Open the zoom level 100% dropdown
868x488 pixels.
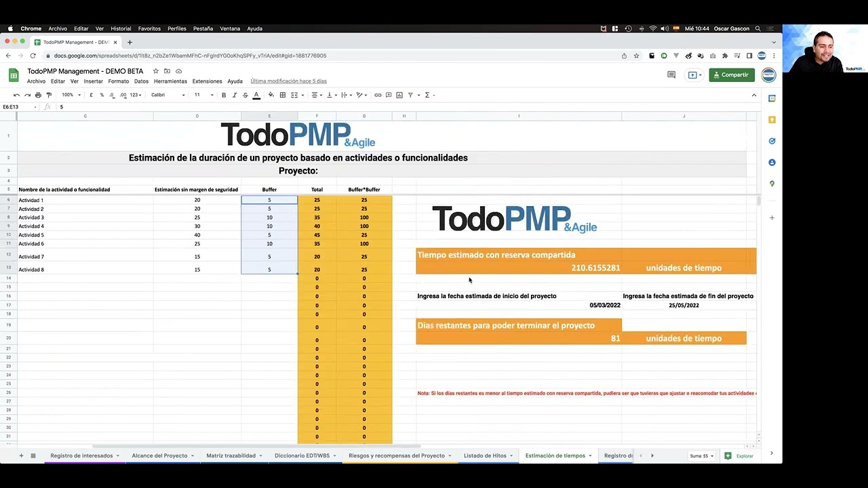(71, 95)
